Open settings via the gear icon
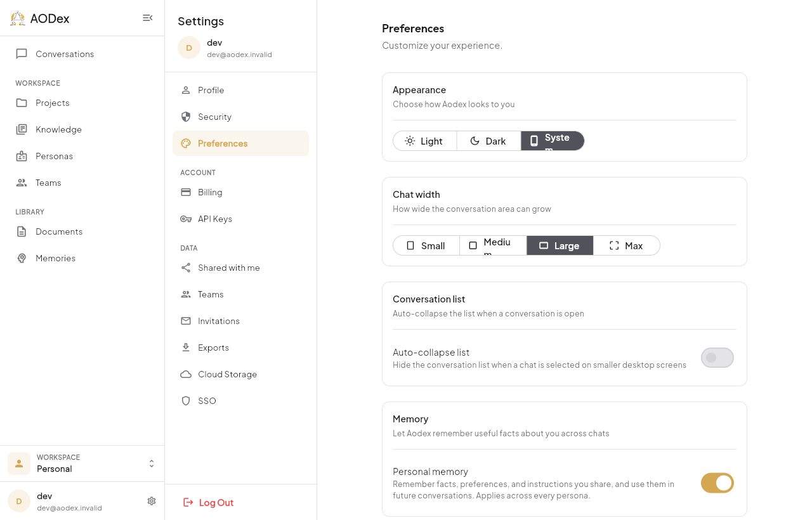Viewport: 812px width, 520px height. point(152,501)
